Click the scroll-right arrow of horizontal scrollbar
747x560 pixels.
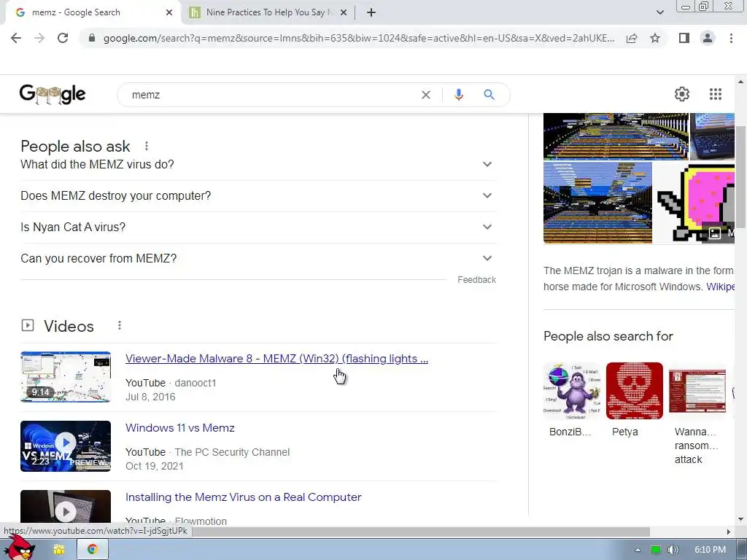pos(729,532)
